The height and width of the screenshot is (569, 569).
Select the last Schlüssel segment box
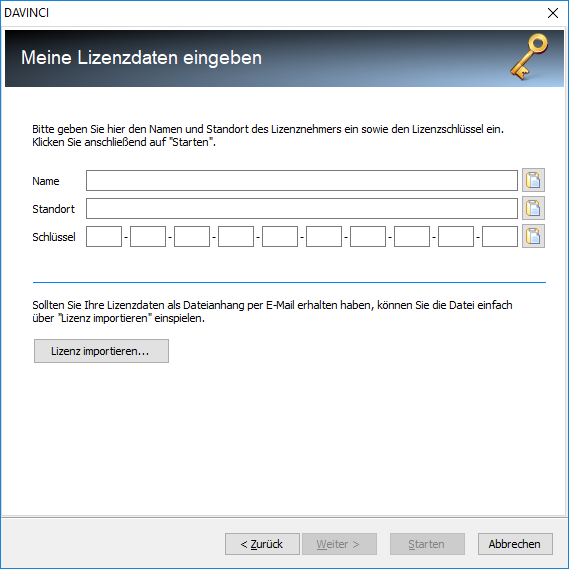click(500, 237)
